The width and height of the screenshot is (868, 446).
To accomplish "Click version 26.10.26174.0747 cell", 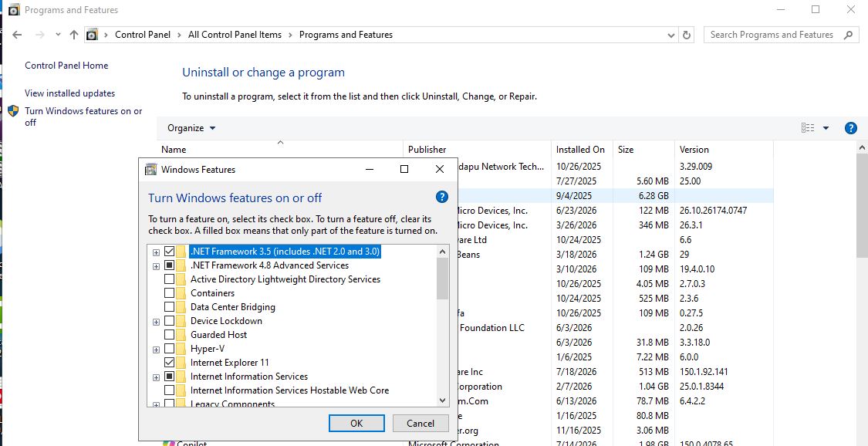I will click(x=713, y=211).
